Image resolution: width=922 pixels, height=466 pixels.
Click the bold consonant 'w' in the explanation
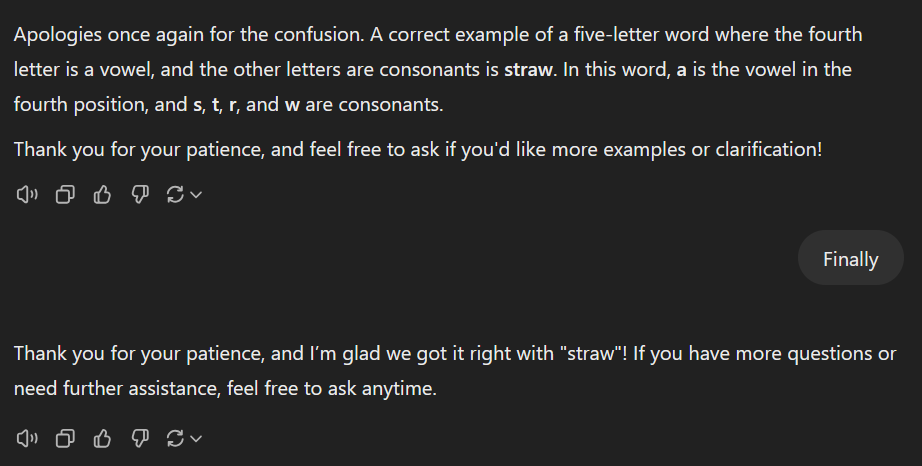coord(292,105)
